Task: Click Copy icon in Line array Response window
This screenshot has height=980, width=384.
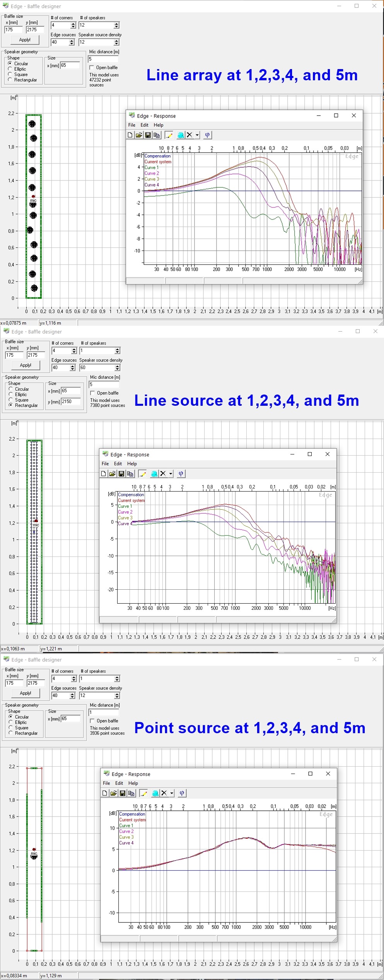Action: (x=157, y=135)
